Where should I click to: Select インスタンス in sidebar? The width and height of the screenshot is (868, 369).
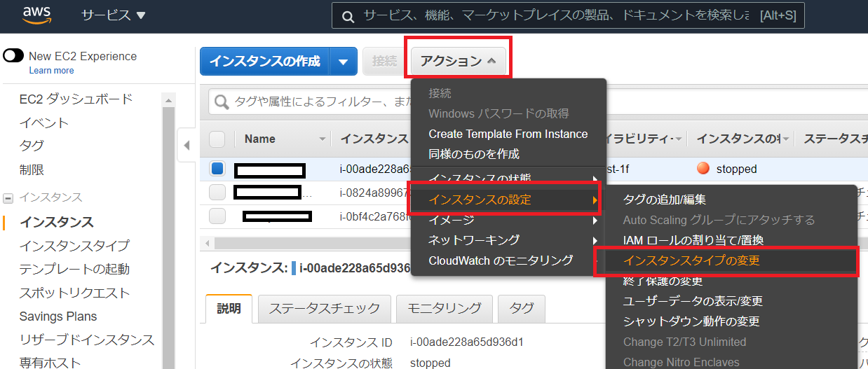pyautogui.click(x=57, y=222)
